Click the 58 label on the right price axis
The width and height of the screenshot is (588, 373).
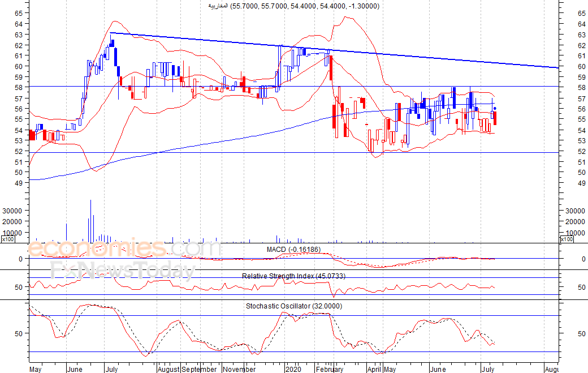click(x=582, y=87)
